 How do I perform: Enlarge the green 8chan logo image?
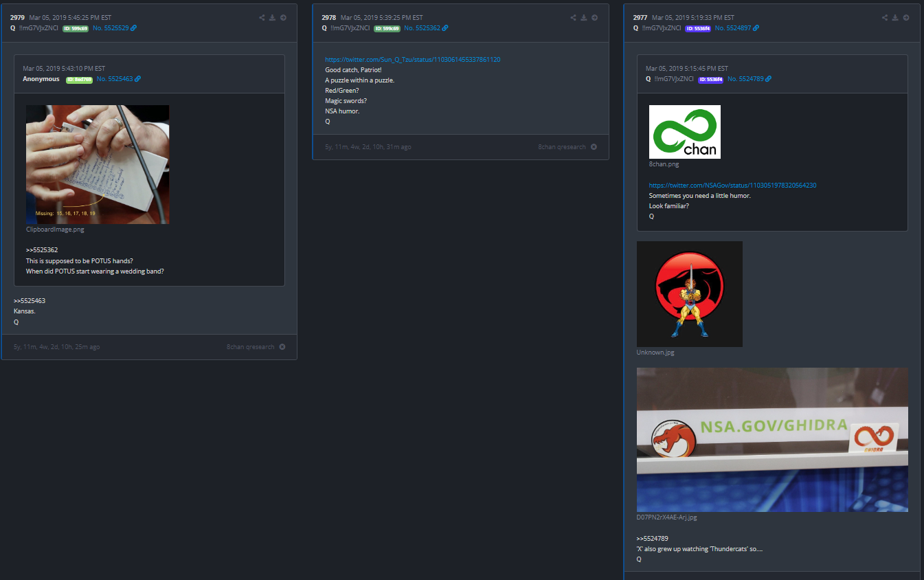tap(685, 132)
